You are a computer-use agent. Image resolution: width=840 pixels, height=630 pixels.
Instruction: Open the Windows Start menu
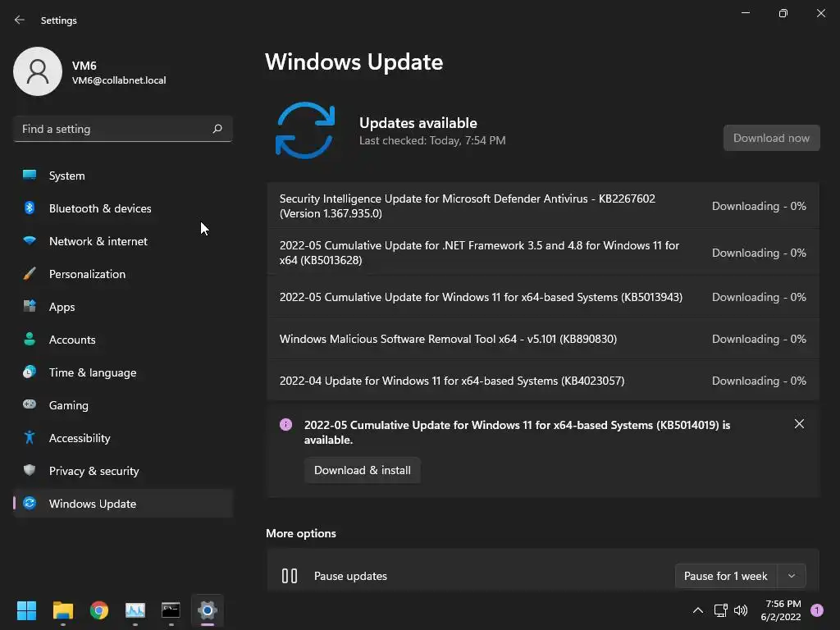click(26, 610)
